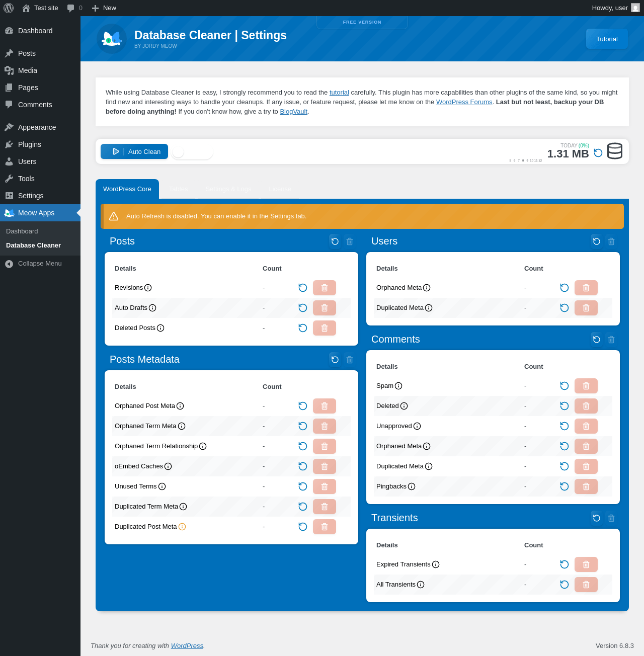The height and width of the screenshot is (656, 644).
Task: Refresh the Pingbacks count
Action: (x=565, y=486)
